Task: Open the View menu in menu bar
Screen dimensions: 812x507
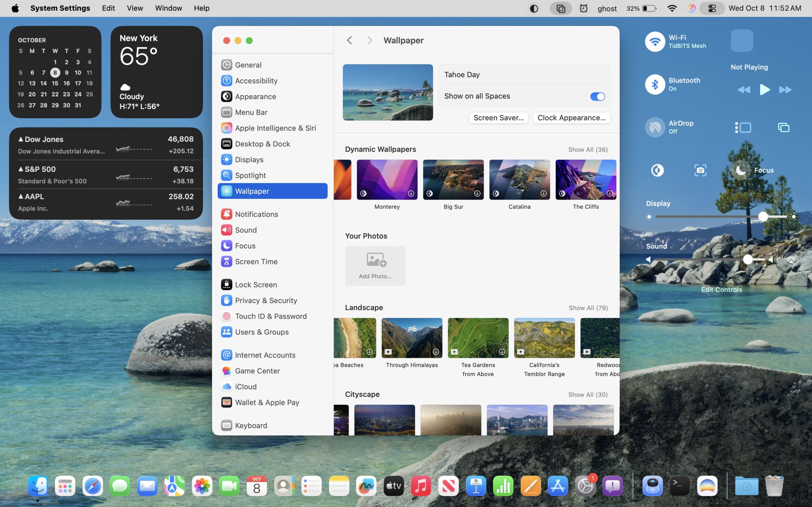Action: (x=134, y=8)
